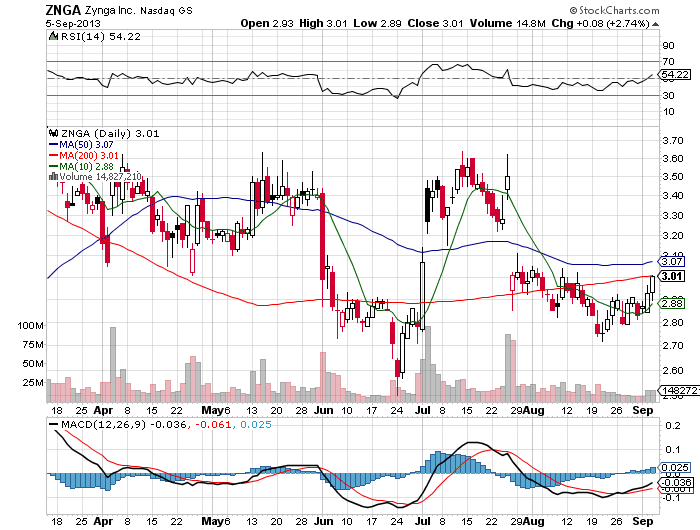700x530 pixels.
Task: Click the RSI(14) 54.22 panel label
Action: tap(100, 36)
